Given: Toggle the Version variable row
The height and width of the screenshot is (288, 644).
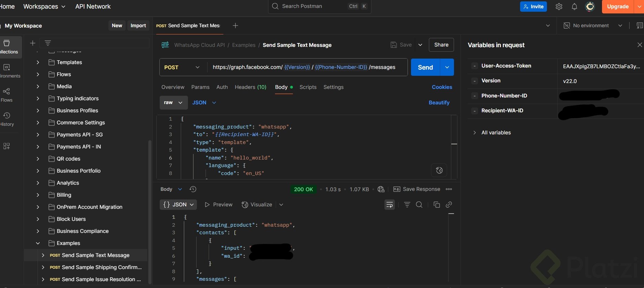Looking at the screenshot, I should (x=475, y=81).
